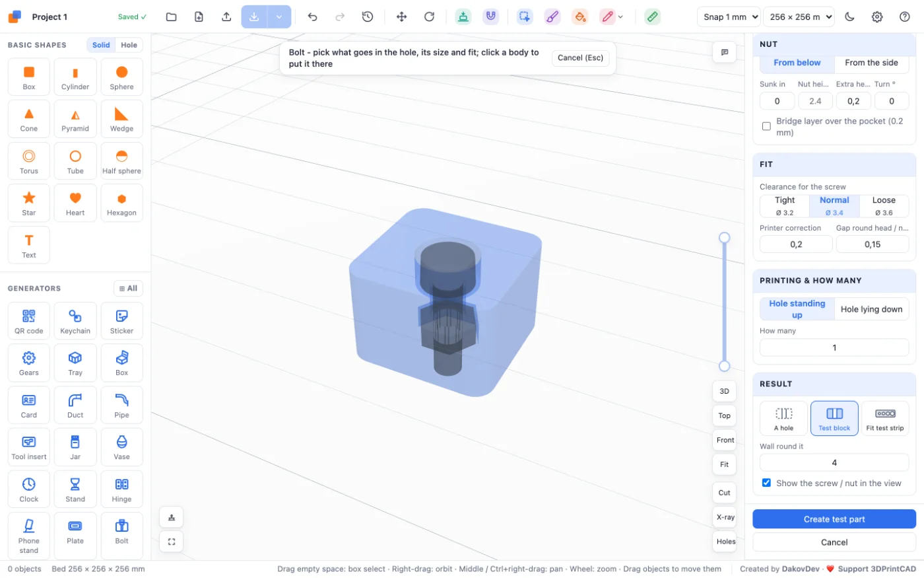Choose Loose Ø 3.6 clearance
Screen dimensions: 924x578
[x=884, y=206]
